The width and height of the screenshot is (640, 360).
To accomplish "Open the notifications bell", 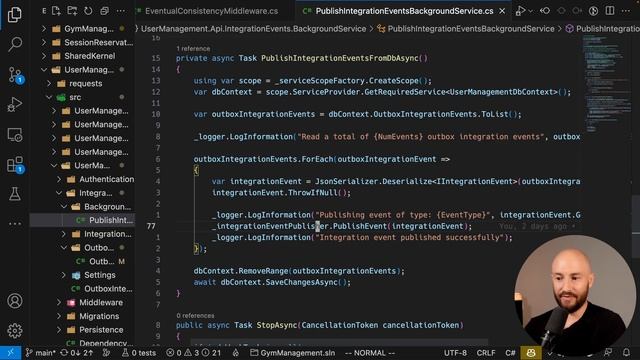I will 626,353.
